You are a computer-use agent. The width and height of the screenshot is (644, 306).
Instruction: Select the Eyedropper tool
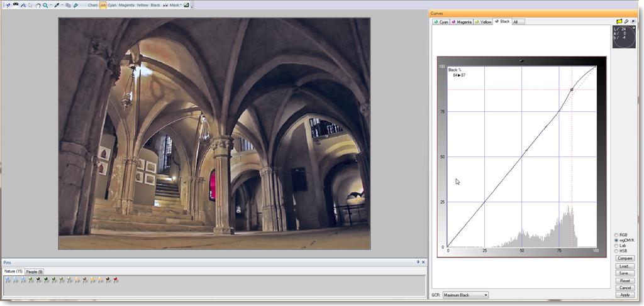click(x=57, y=5)
